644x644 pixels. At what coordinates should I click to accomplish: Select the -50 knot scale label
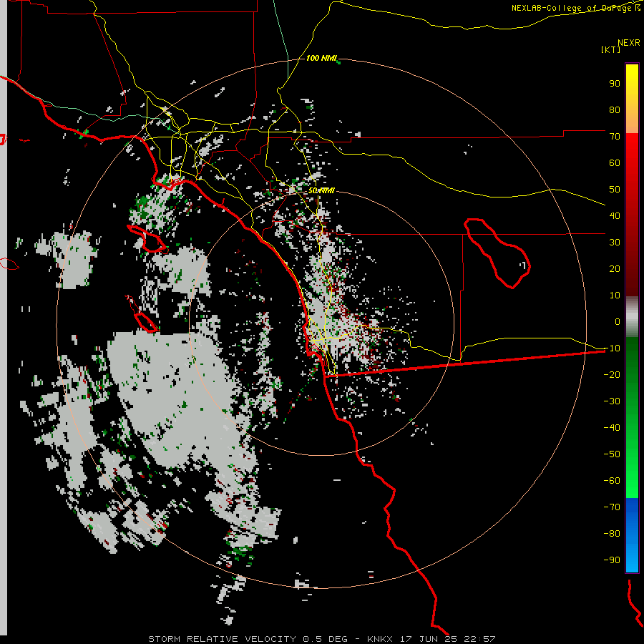coord(612,454)
